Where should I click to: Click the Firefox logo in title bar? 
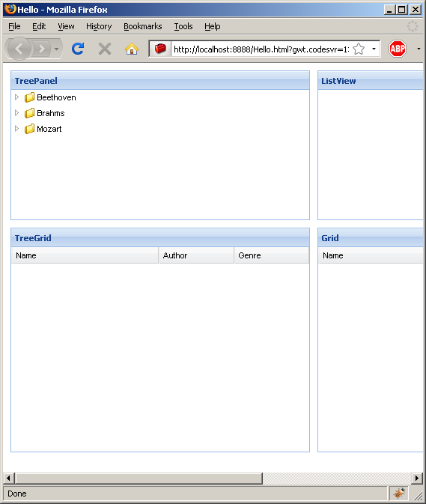(10, 9)
